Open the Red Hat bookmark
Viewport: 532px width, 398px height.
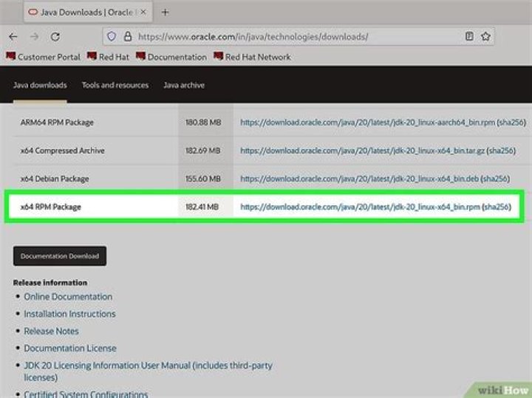108,57
